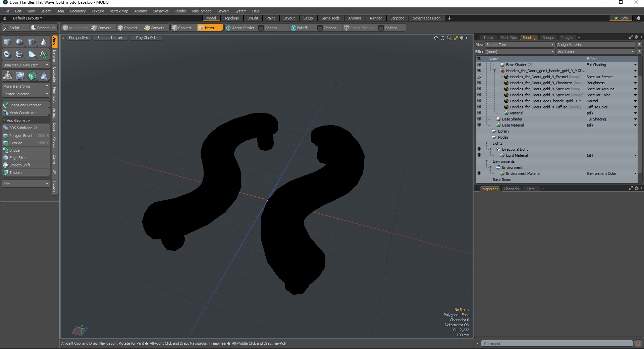Open Item Menu: New Item dropdown
Image resolution: width=644 pixels, height=349 pixels.
pos(26,65)
